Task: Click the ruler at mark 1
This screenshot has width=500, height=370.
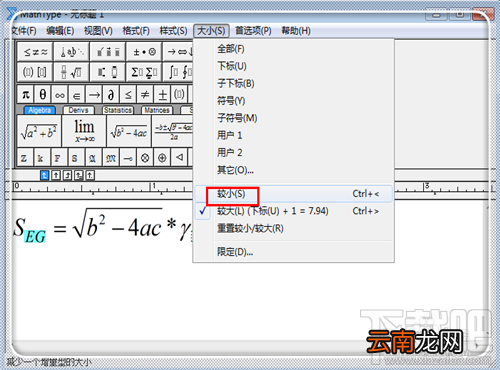Action: (154, 188)
